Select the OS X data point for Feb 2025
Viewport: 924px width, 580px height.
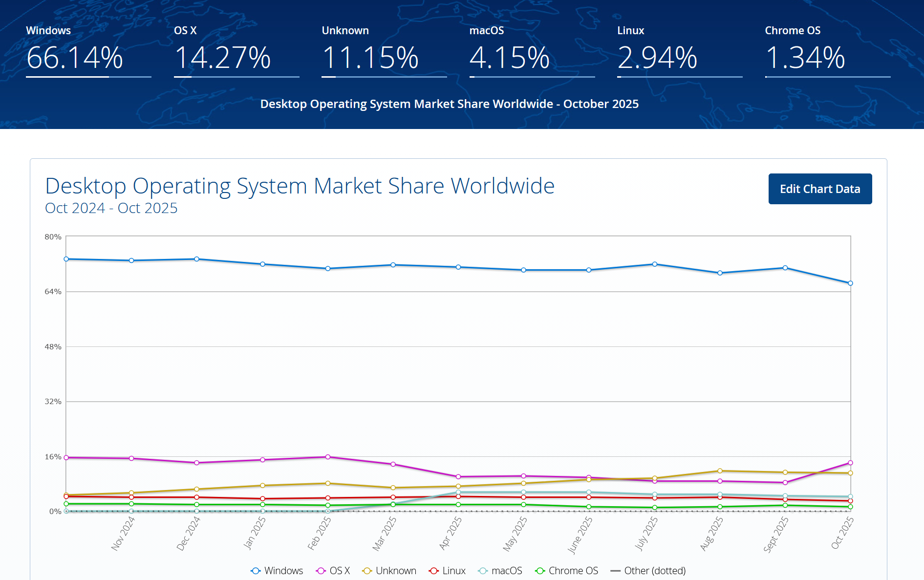pos(328,457)
